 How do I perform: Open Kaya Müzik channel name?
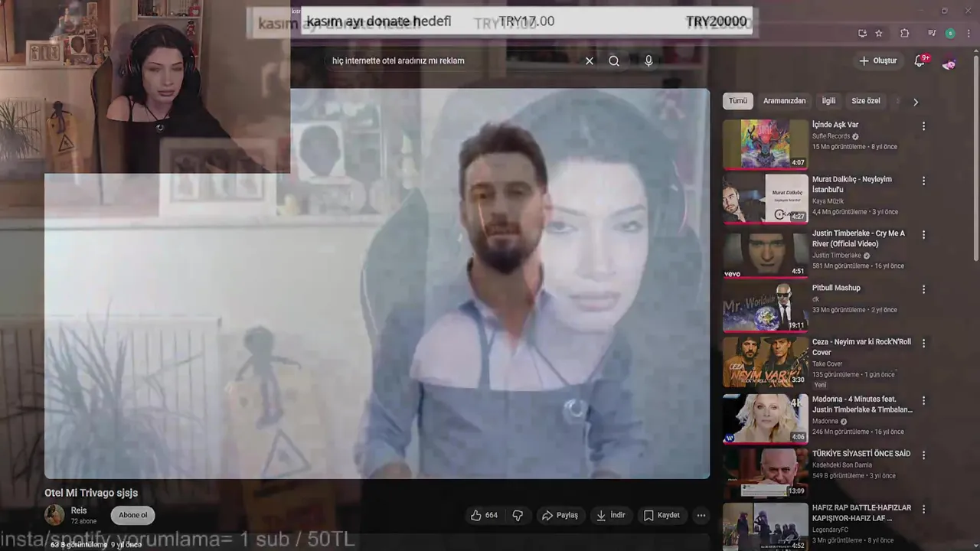tap(828, 201)
